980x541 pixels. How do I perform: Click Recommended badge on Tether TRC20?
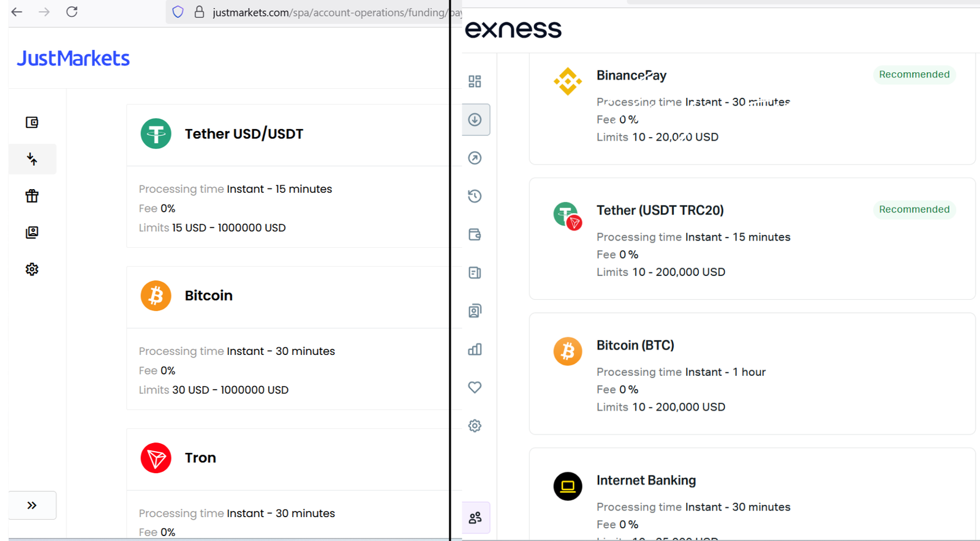click(x=914, y=209)
